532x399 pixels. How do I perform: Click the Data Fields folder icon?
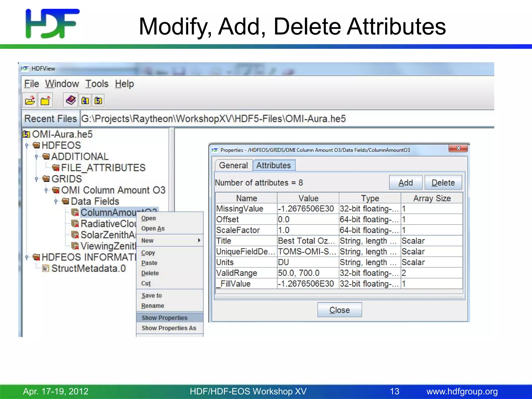click(65, 201)
